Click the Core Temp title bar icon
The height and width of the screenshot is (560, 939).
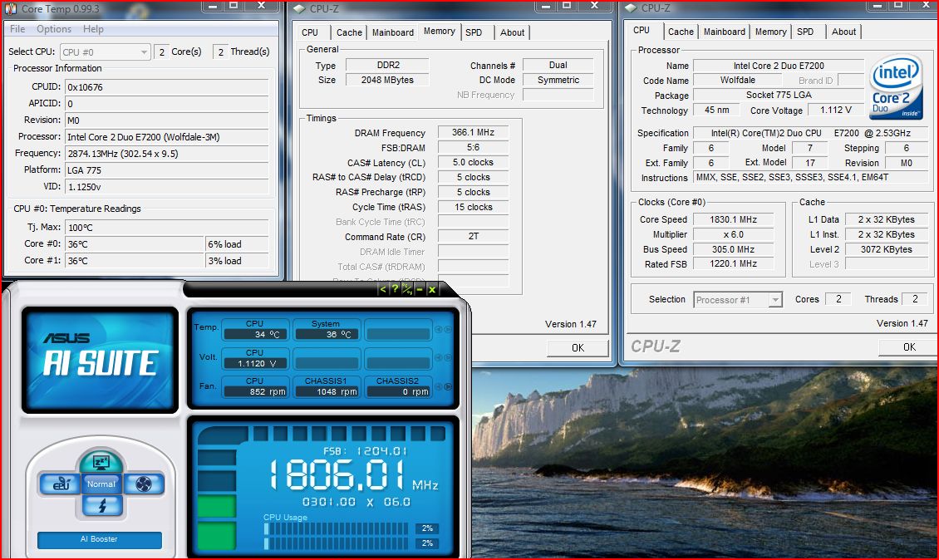point(11,8)
